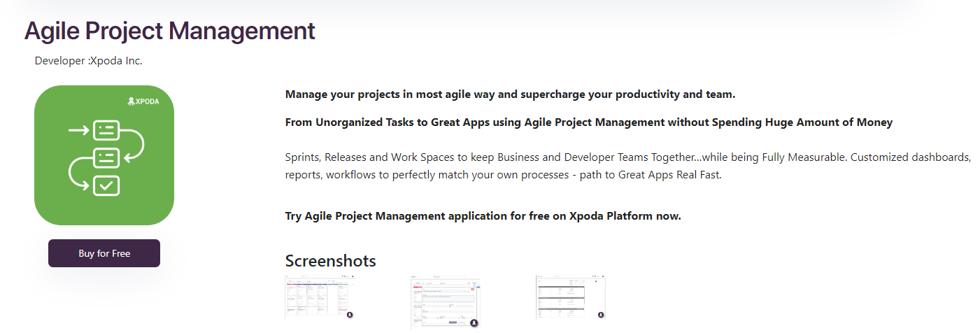Click 'Manage your projects in most agile way' line
Viewport: 980px width, 333px height.
point(511,94)
